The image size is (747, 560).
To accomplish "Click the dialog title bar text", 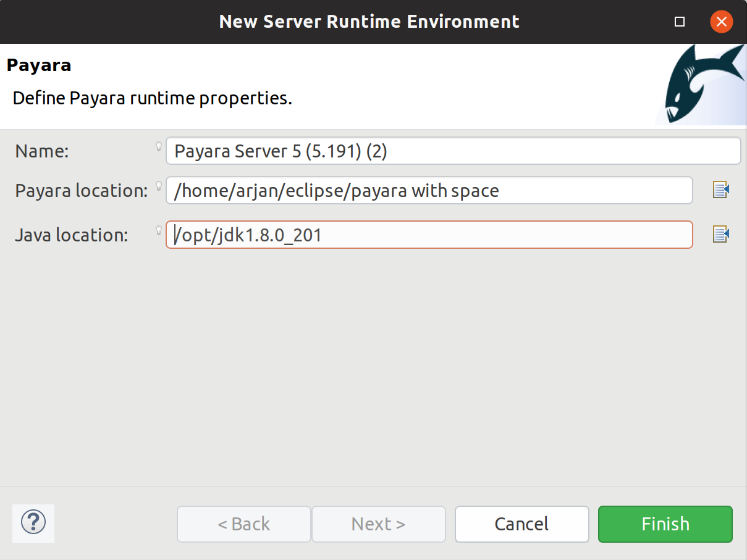I will (x=369, y=22).
